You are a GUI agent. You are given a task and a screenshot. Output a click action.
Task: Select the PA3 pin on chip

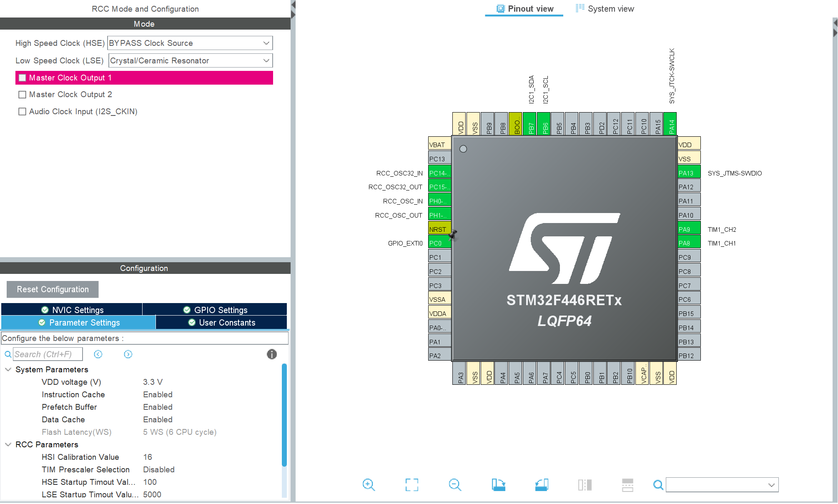point(459,373)
